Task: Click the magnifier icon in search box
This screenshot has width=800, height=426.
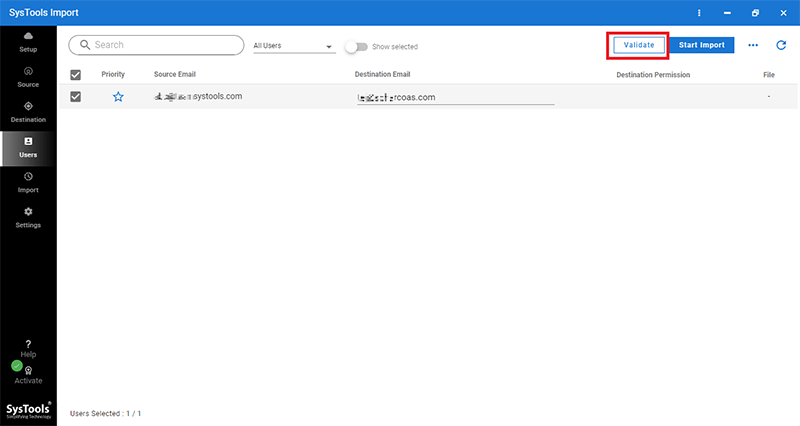Action: 85,45
